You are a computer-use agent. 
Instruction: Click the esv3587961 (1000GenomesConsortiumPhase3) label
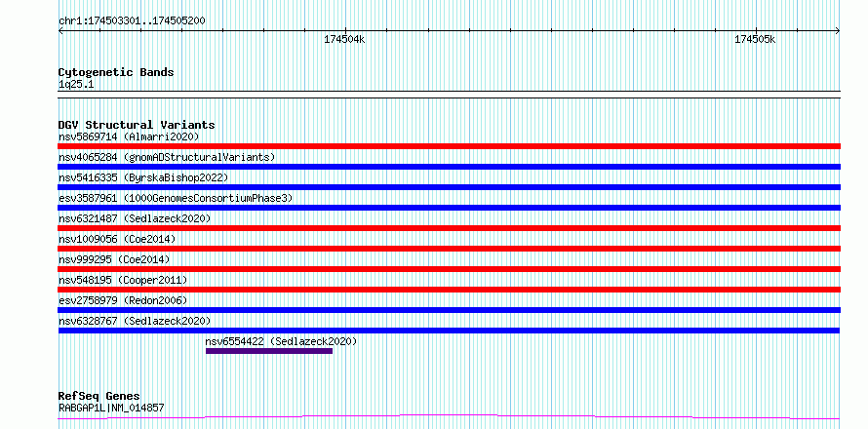[x=176, y=198]
